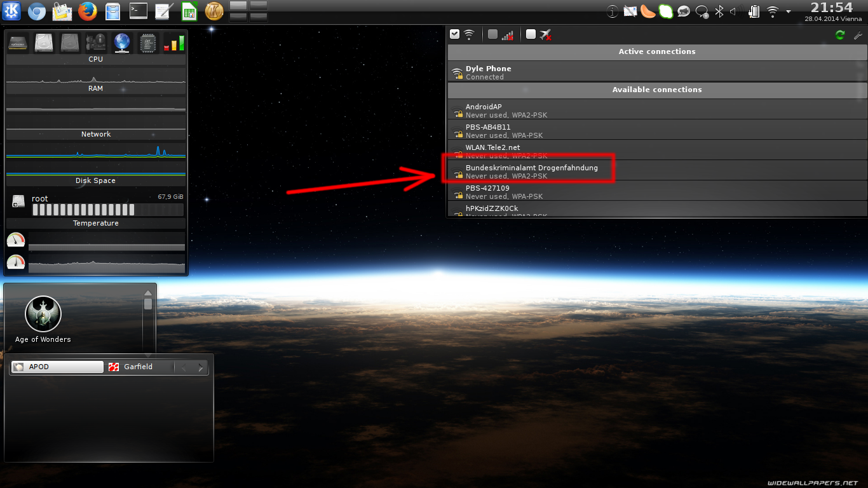Image resolution: width=868 pixels, height=488 pixels.
Task: Open network settings with the wrench icon
Action: pos(857,35)
